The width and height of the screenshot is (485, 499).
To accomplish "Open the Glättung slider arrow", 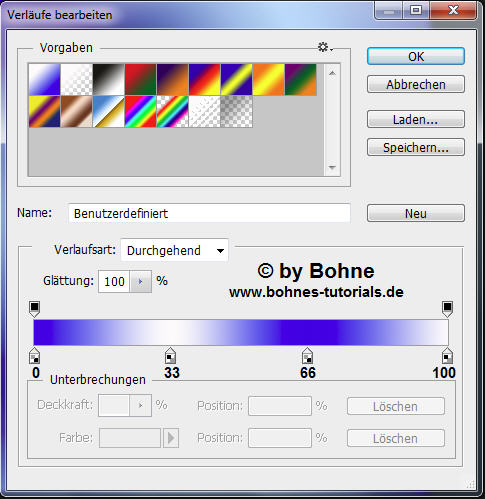I will tap(140, 282).
